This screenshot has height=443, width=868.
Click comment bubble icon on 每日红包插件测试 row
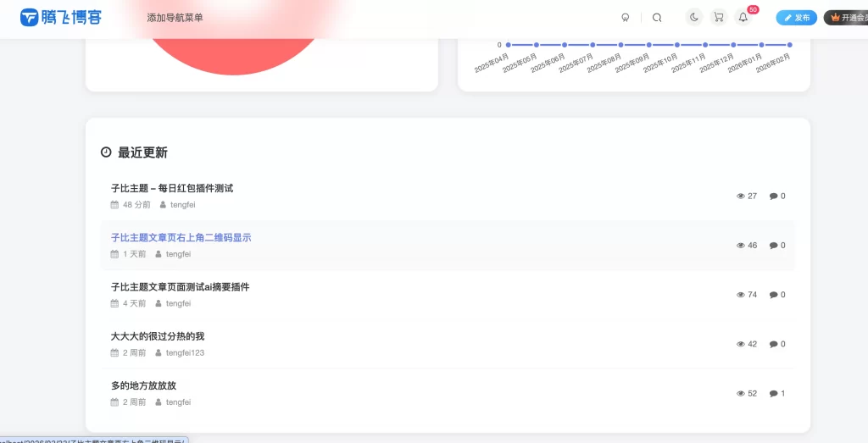pyautogui.click(x=774, y=196)
